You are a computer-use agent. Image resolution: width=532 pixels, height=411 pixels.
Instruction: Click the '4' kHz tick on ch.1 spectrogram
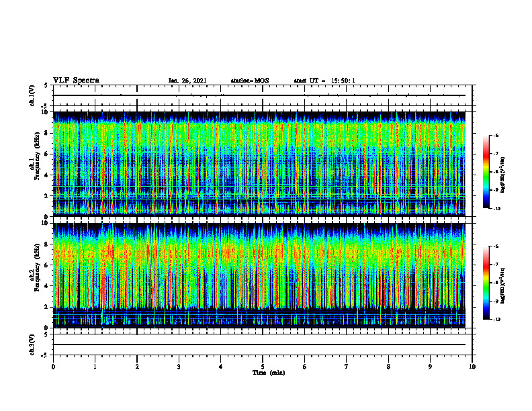click(47, 175)
